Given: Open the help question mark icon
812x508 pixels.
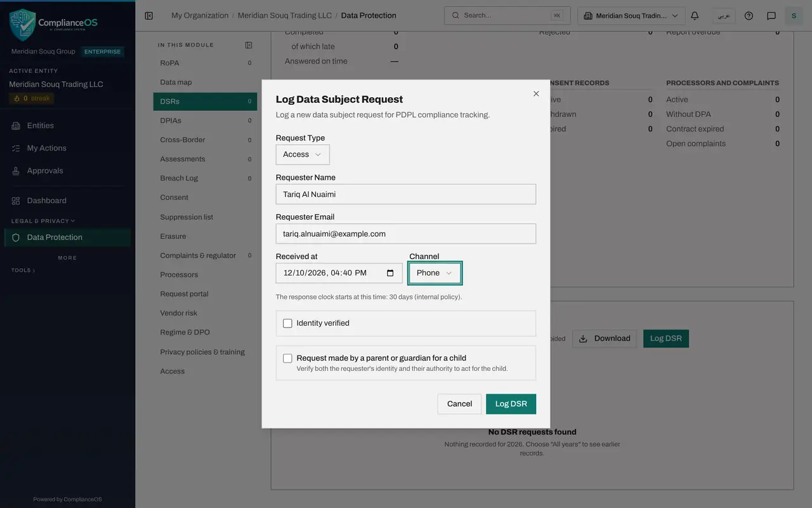Looking at the screenshot, I should (749, 16).
